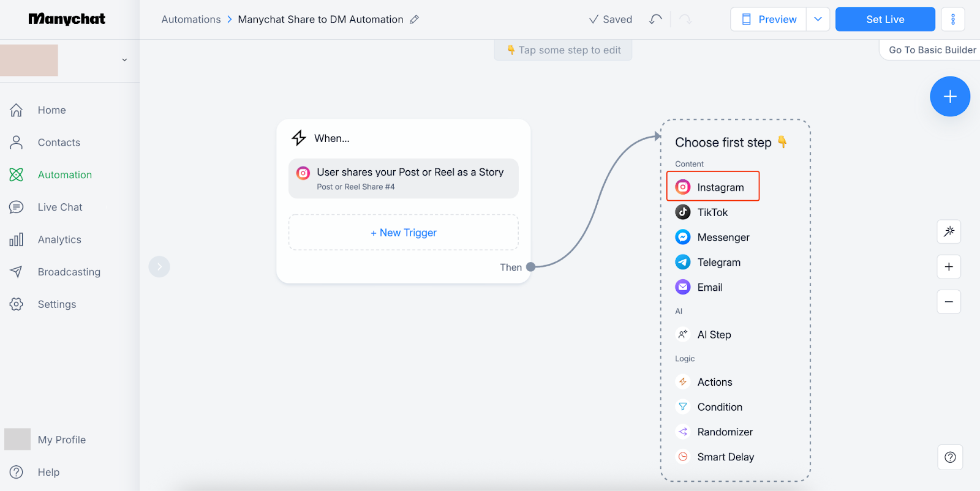Open Contacts in the sidebar
Viewport: 980px width, 491px height.
click(x=59, y=143)
